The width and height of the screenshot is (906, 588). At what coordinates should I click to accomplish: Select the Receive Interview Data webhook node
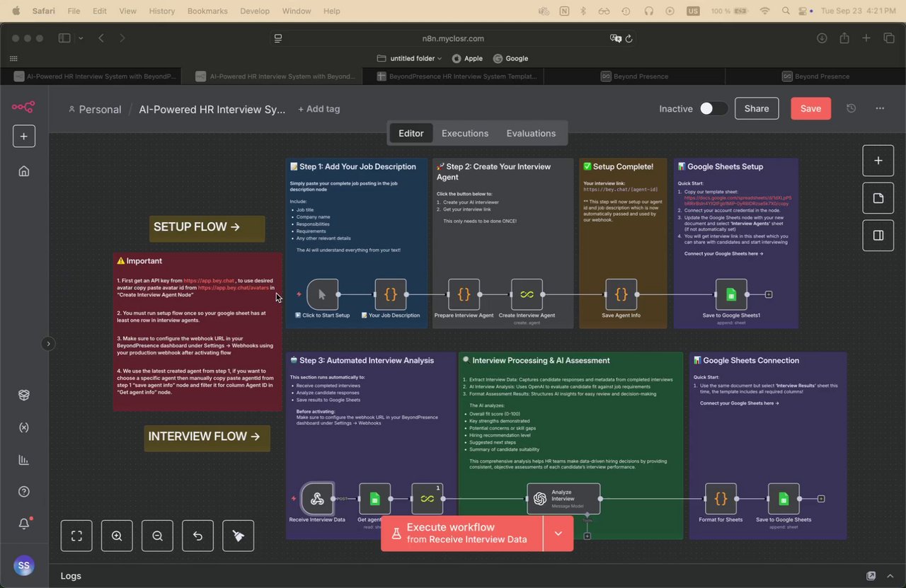(317, 499)
